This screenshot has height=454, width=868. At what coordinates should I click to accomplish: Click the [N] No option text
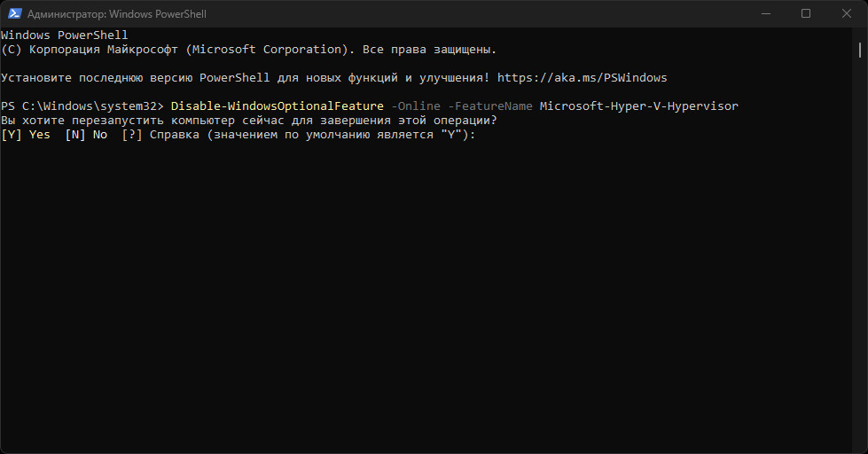click(86, 135)
